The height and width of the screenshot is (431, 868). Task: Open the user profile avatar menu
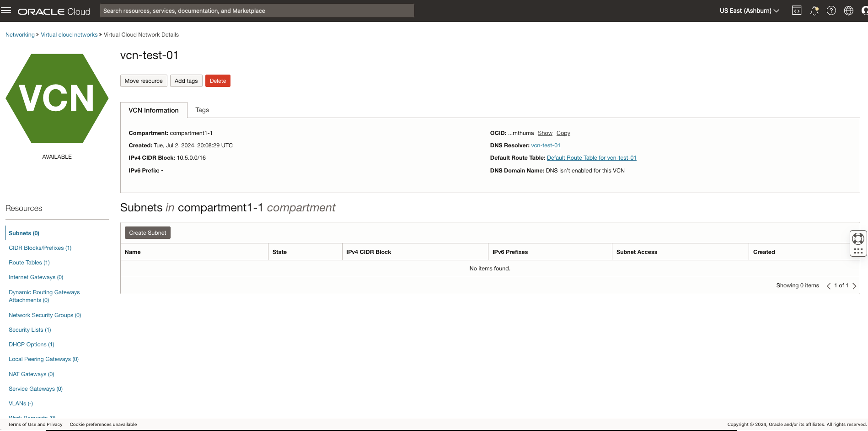pyautogui.click(x=865, y=10)
